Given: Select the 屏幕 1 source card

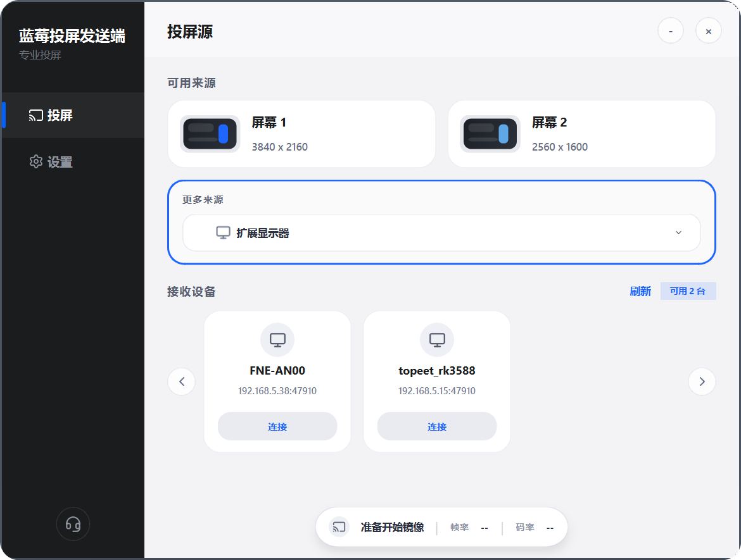Looking at the screenshot, I should (301, 134).
